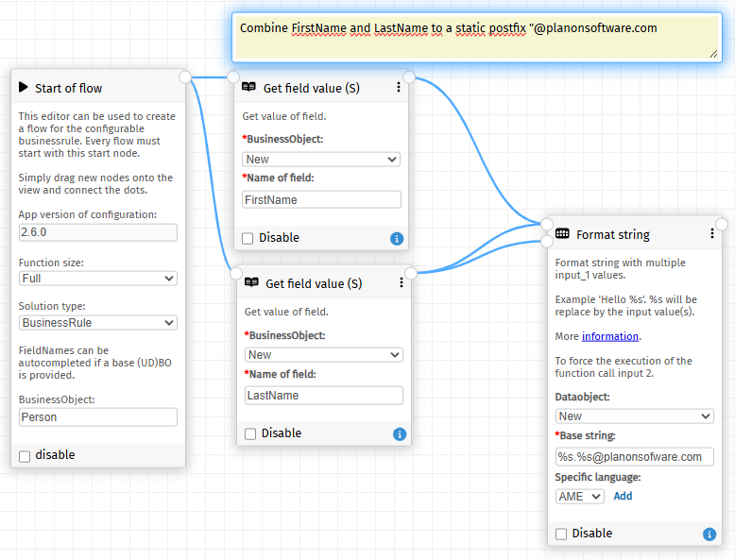Click the LastName field name input
The image size is (735, 560).
tap(324, 396)
